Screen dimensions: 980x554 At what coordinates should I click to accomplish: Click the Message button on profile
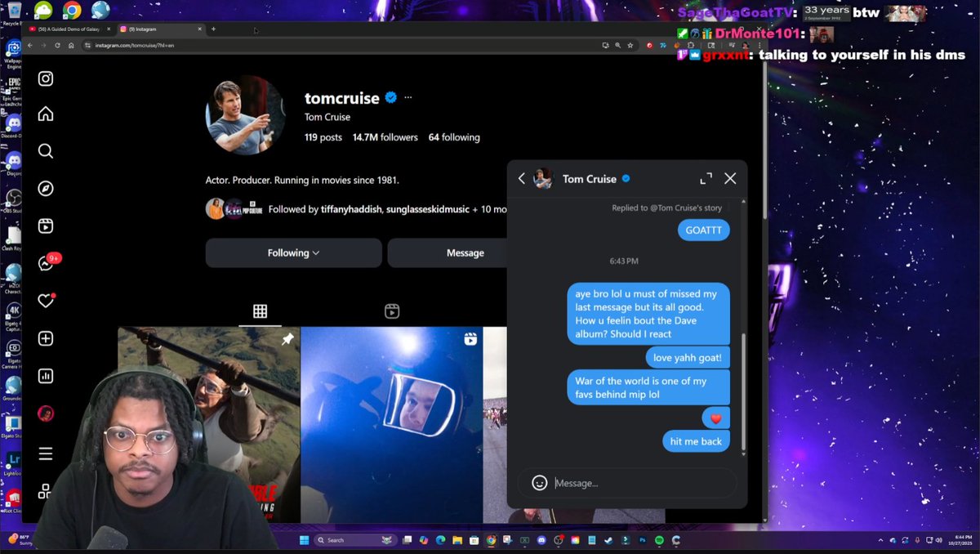point(448,253)
